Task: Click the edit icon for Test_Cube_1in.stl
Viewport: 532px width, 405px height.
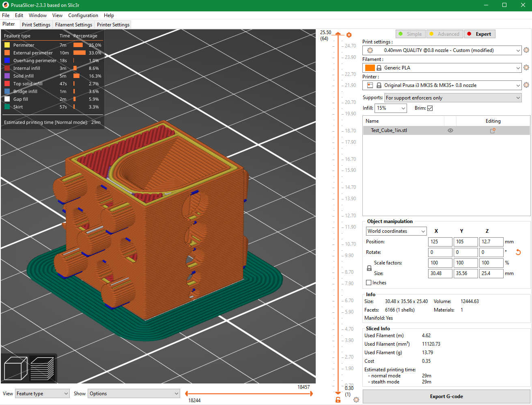Action: (x=493, y=130)
